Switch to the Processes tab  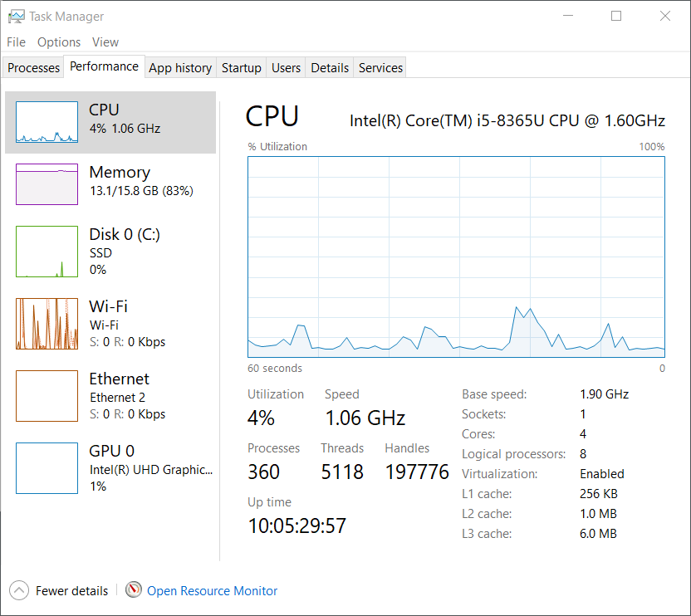33,68
